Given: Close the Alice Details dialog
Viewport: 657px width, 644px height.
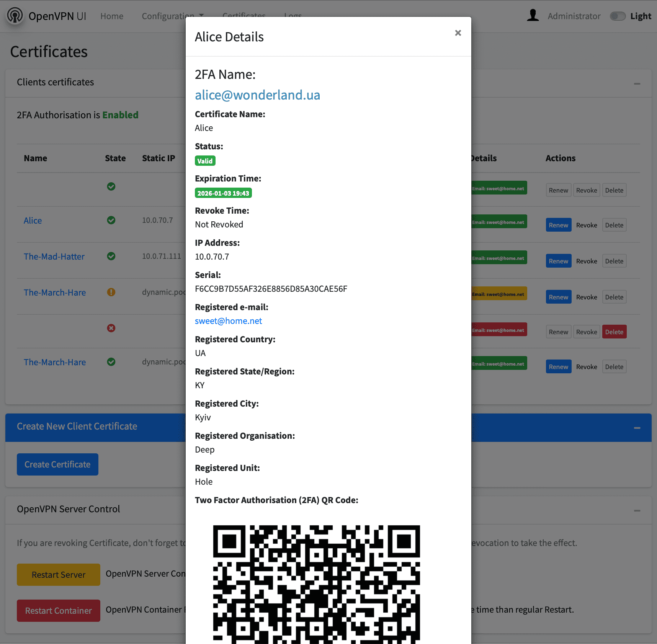Looking at the screenshot, I should (458, 33).
